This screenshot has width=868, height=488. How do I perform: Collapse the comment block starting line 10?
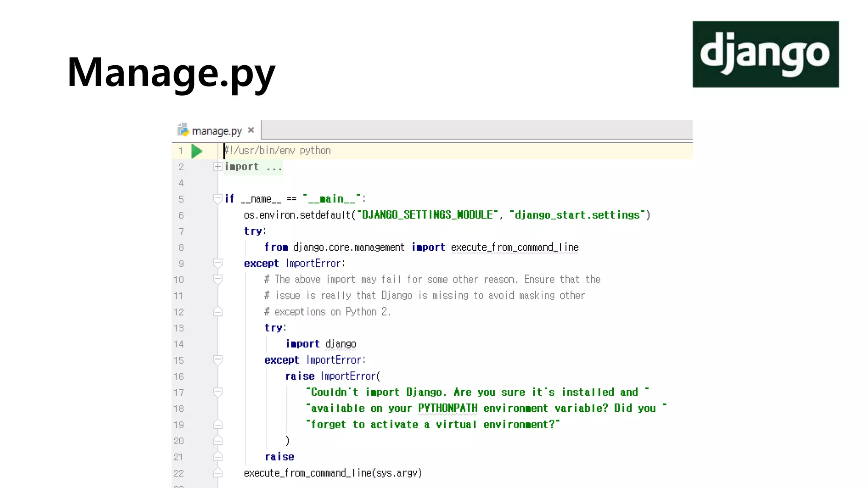pos(217,279)
